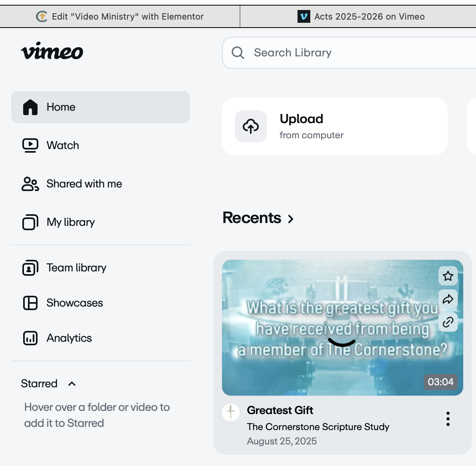
Task: Open the Greatest Gift video thumbnail
Action: tap(343, 327)
